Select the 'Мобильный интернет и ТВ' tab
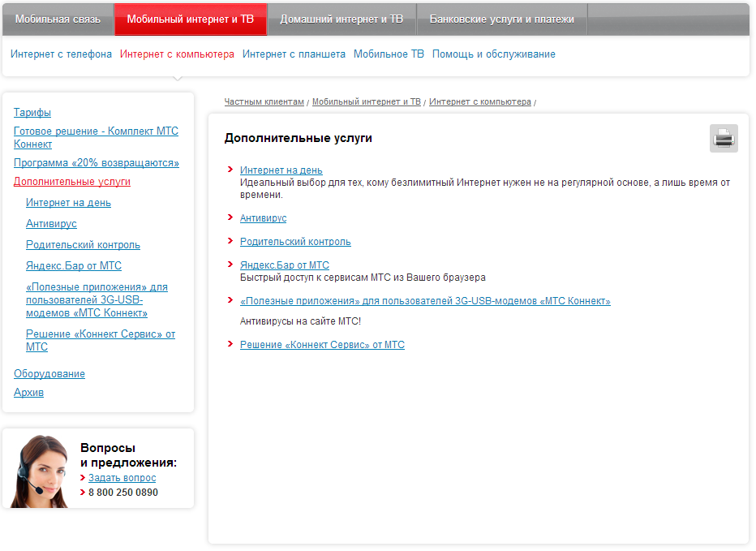Image resolution: width=756 pixels, height=551 pixels. pos(191,19)
